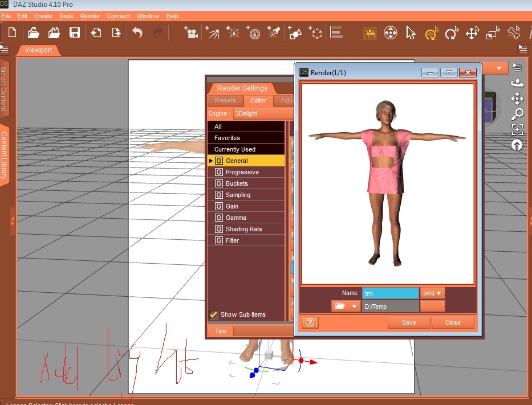The width and height of the screenshot is (532, 405).
Task: Open the png file format dropdown
Action: click(x=432, y=293)
